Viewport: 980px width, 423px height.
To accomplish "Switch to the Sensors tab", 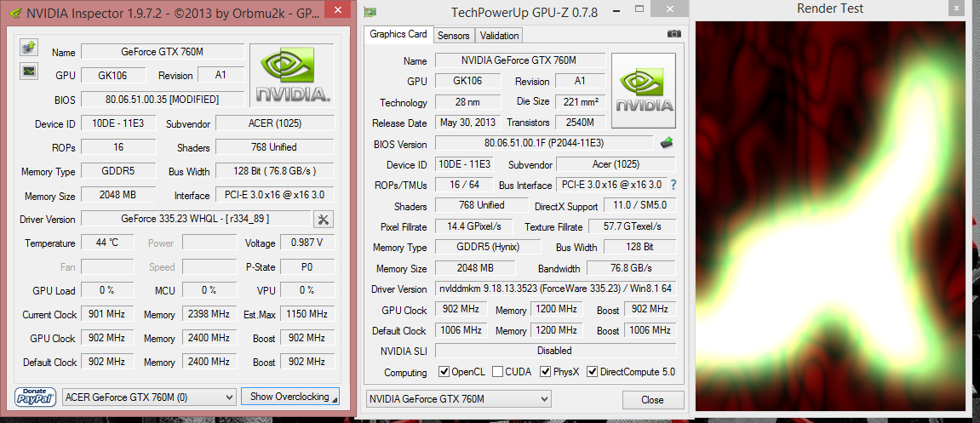I will [453, 36].
